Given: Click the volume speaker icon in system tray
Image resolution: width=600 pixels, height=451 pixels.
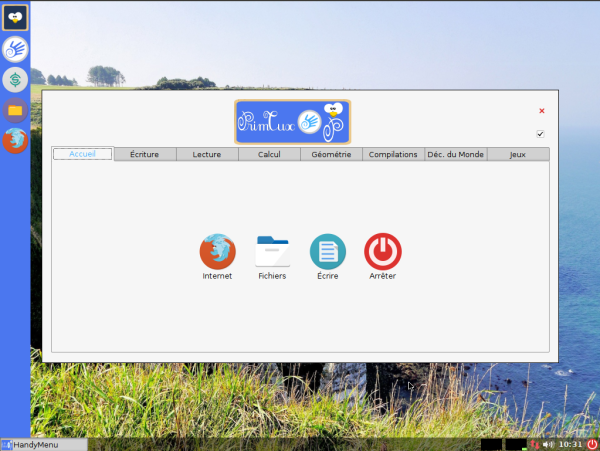Looking at the screenshot, I should click(x=548, y=444).
